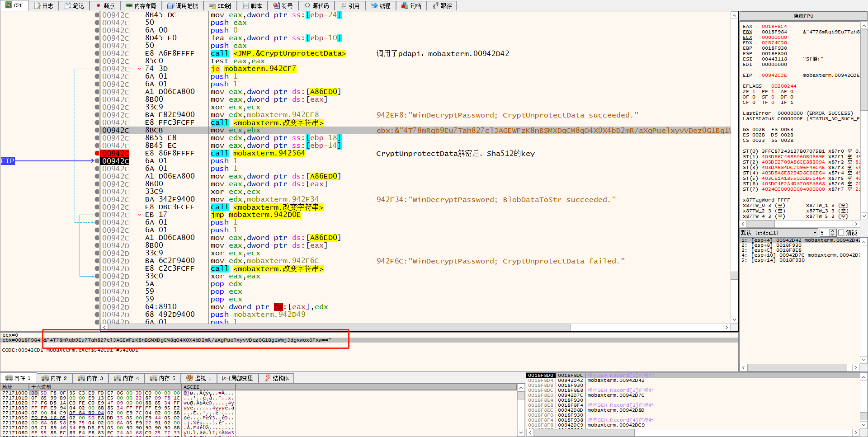Image resolution: width=868 pixels, height=437 pixels.
Task: Click the 源代码 source tab icon
Action: coord(307,6)
